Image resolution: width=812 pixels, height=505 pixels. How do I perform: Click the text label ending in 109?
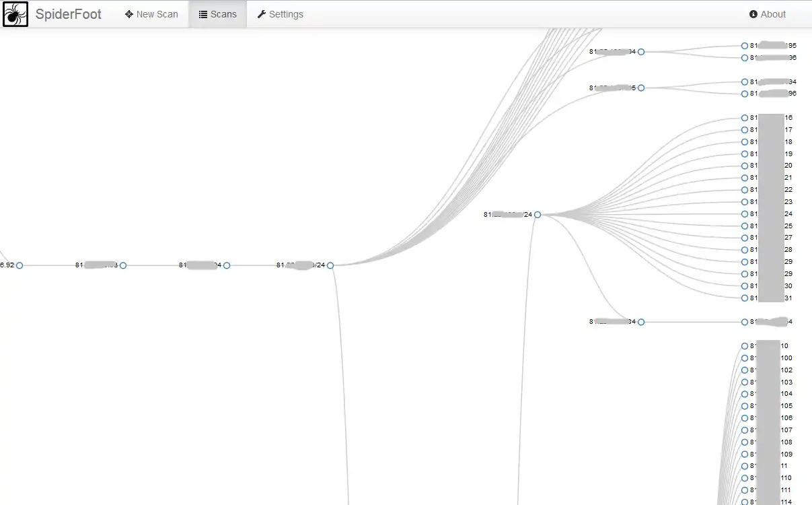[x=772, y=454]
